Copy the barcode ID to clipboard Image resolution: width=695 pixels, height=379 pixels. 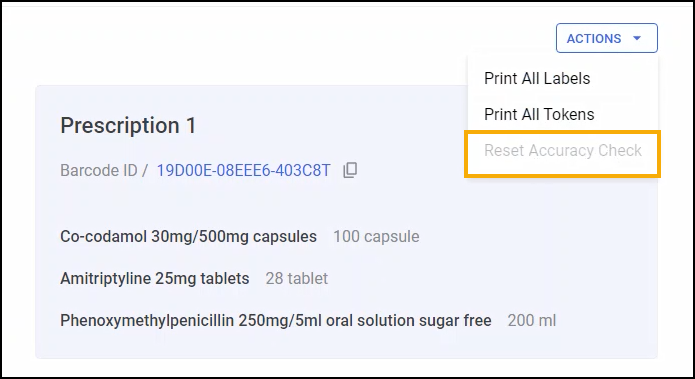coord(350,170)
